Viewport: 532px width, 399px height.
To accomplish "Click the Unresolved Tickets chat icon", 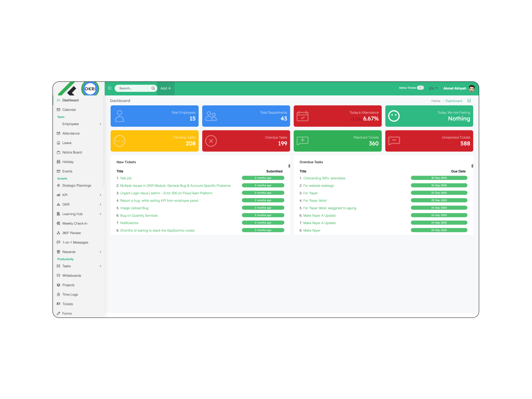I will click(x=394, y=141).
